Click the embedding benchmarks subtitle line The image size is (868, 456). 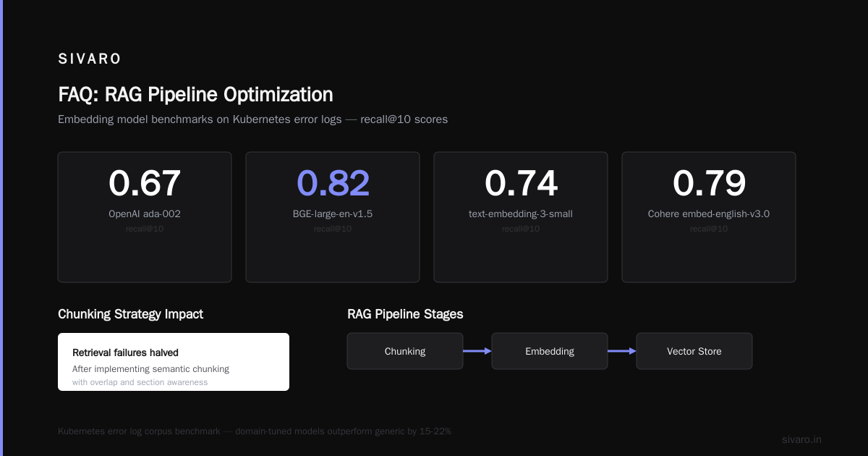pos(252,119)
